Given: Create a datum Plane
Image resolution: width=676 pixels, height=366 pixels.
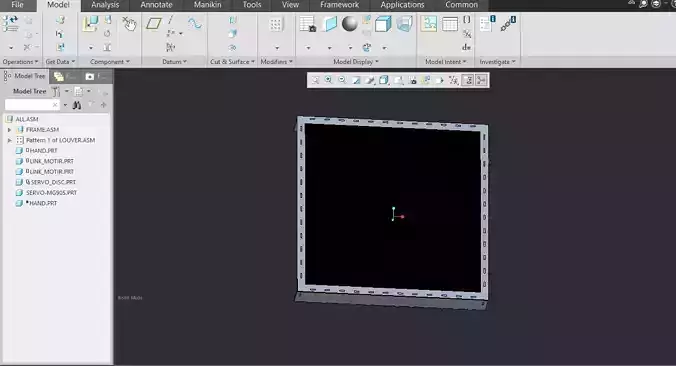Looking at the screenshot, I should pos(153,23).
